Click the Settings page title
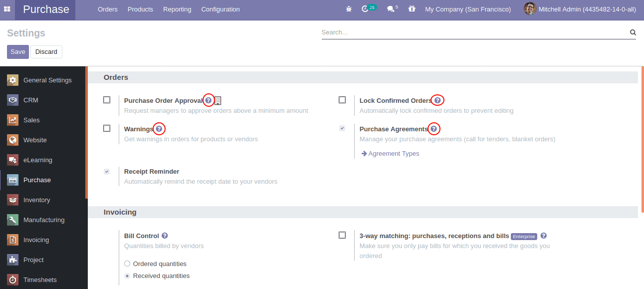Viewport: 644px width, 289px height. pos(26,33)
